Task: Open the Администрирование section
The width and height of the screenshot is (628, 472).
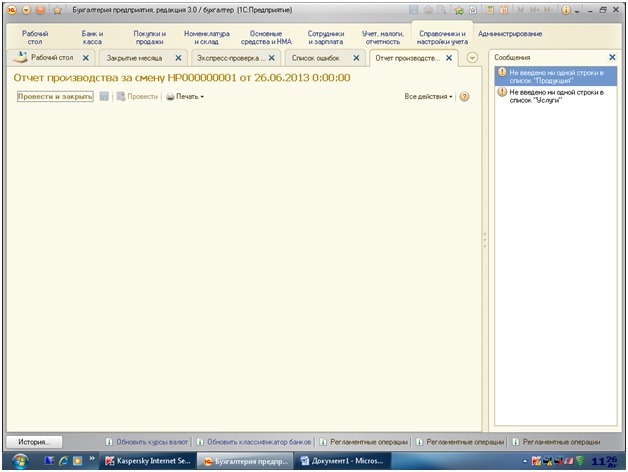Action: click(x=510, y=34)
